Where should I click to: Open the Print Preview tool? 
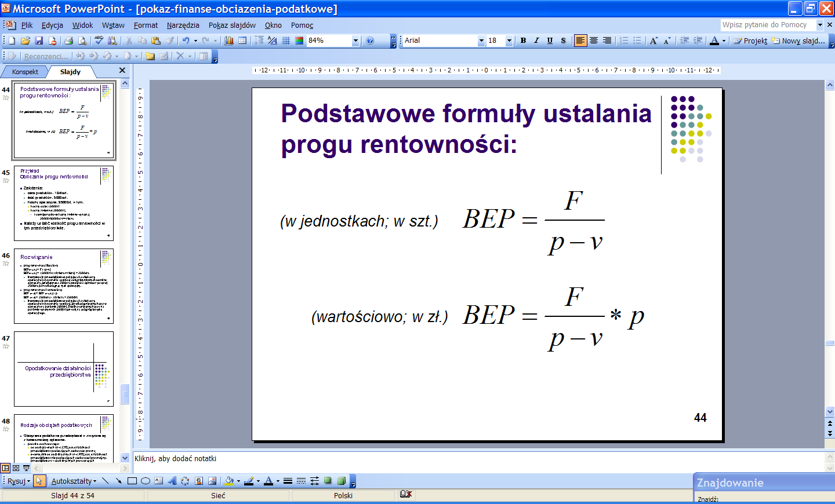pos(82,41)
